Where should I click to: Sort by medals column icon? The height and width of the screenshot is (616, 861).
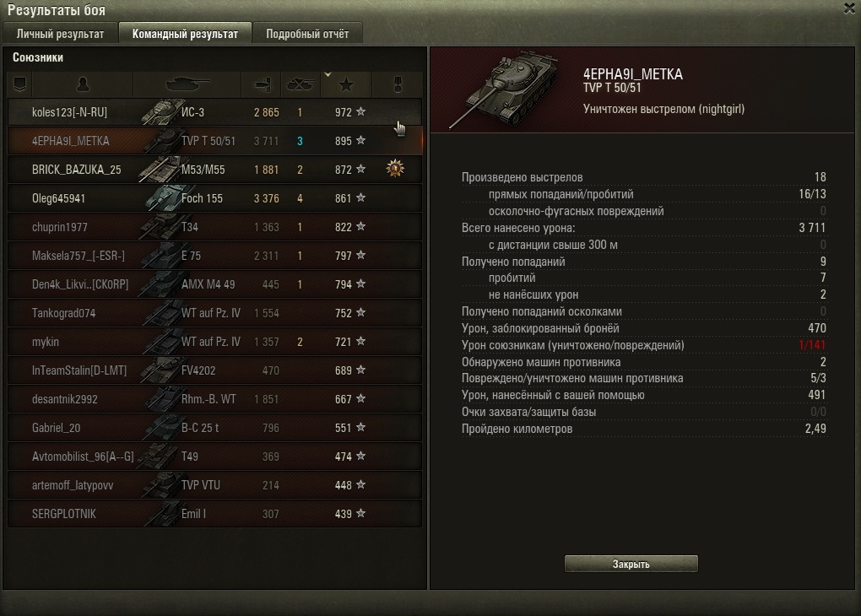pos(398,84)
